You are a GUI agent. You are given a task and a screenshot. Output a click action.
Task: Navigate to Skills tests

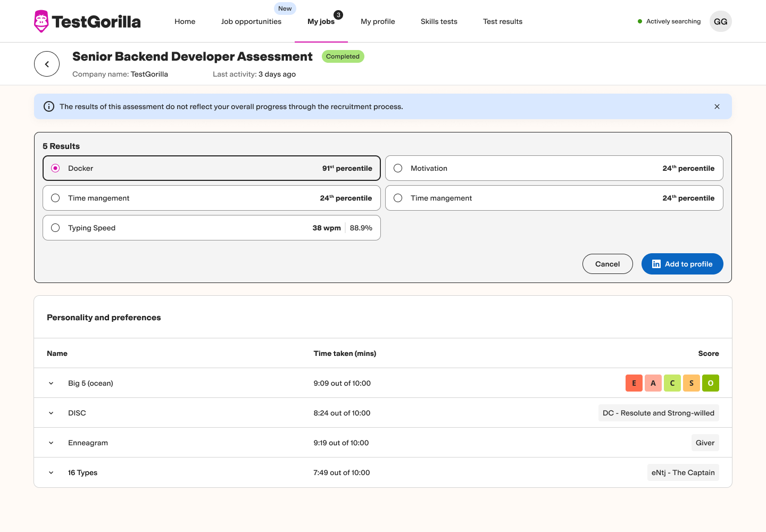coord(439,21)
